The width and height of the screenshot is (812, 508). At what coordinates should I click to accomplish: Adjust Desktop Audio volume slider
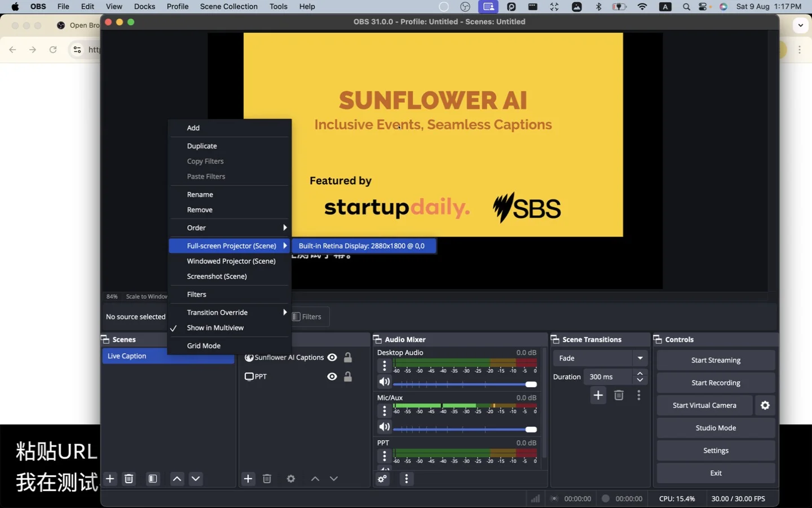[x=465, y=384]
